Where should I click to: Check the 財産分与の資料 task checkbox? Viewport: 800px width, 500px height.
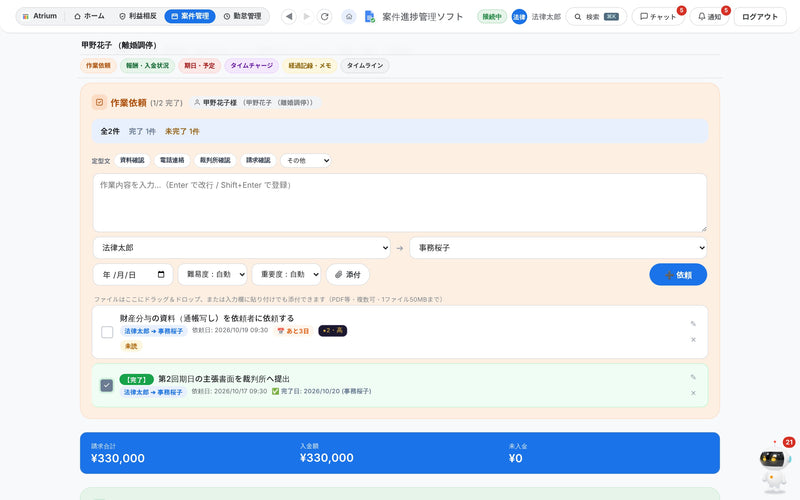coord(107,332)
